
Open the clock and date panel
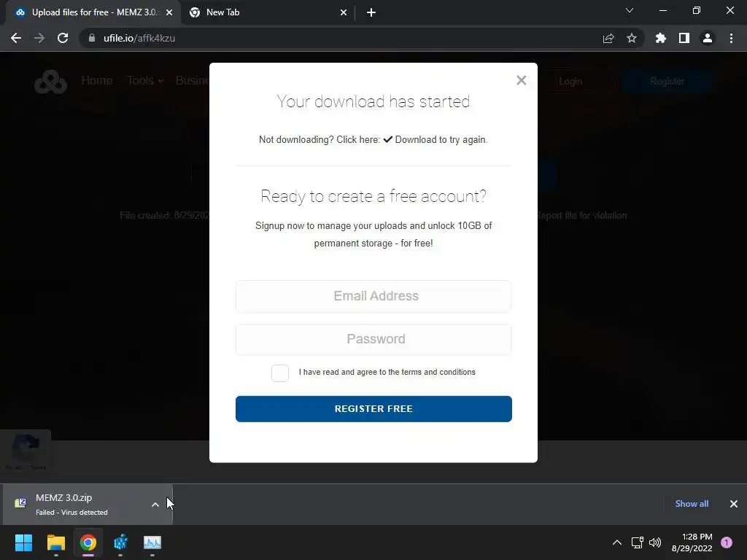pos(692,542)
